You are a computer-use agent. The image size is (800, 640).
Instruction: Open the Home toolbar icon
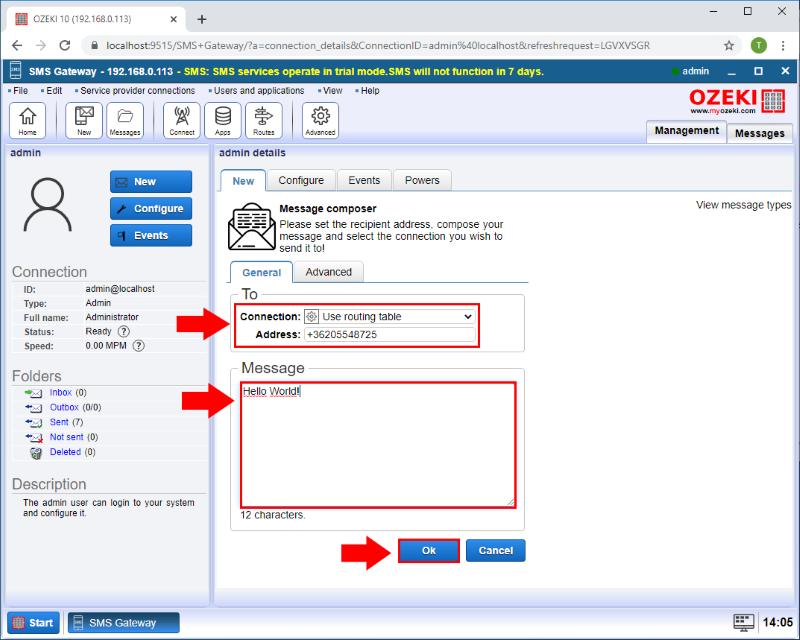(x=28, y=120)
